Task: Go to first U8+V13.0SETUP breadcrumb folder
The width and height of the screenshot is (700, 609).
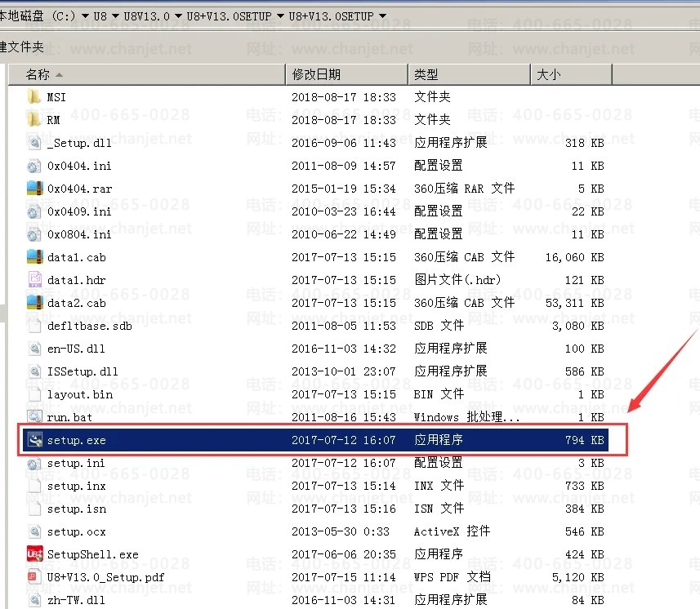Action: pos(229,16)
